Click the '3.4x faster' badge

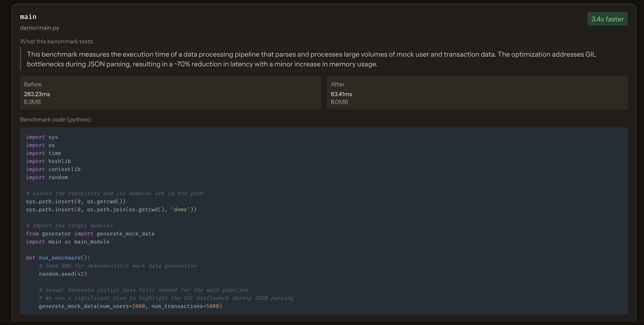[607, 19]
